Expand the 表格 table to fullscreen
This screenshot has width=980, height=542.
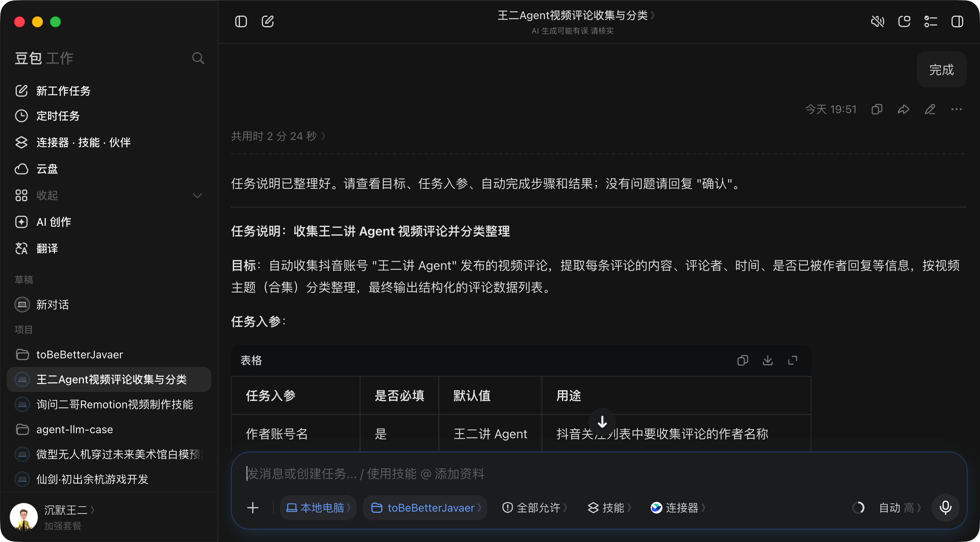click(x=793, y=360)
